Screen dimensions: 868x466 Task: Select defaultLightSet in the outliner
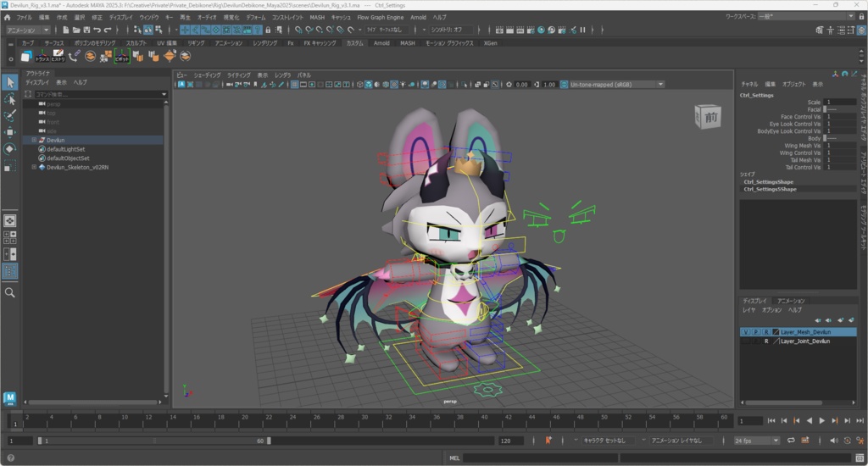coord(66,149)
